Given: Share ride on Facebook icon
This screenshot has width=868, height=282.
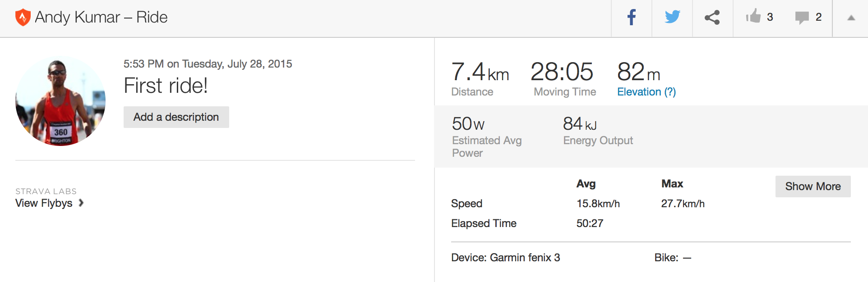Looking at the screenshot, I should pos(632,18).
